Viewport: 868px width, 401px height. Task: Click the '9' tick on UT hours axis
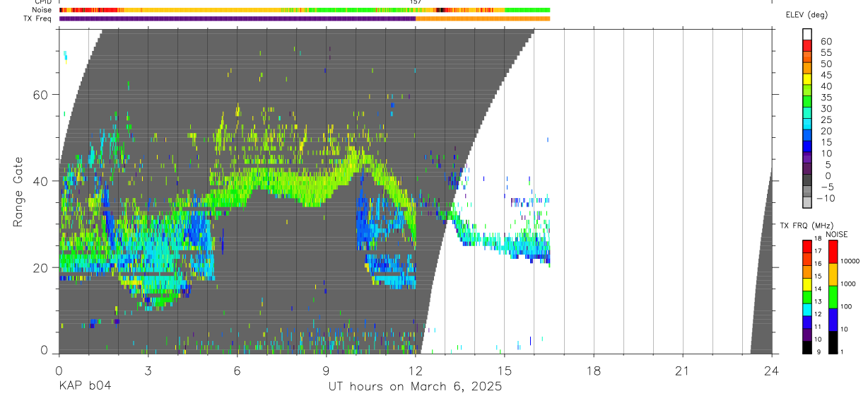[326, 371]
